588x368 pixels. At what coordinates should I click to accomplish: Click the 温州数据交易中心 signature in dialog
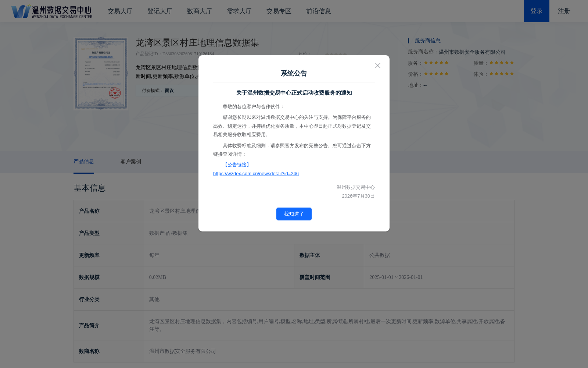(356, 187)
